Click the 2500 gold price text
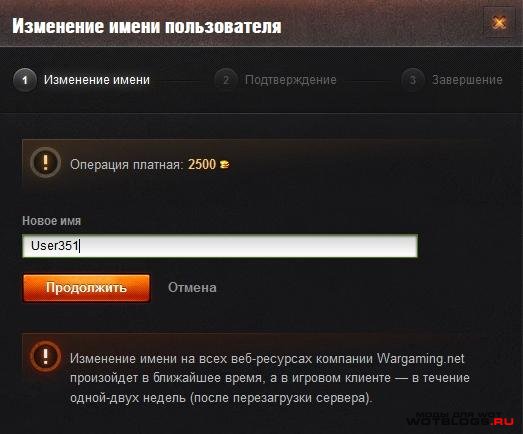The height and width of the screenshot is (434, 523). [x=202, y=164]
